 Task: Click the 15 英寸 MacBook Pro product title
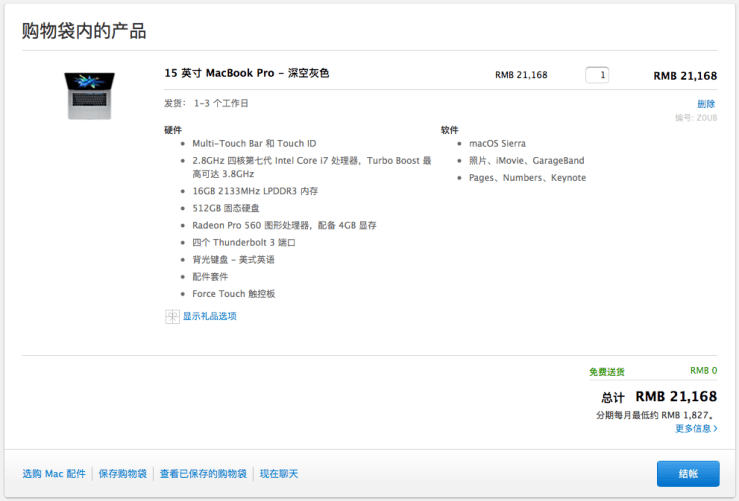(x=246, y=73)
